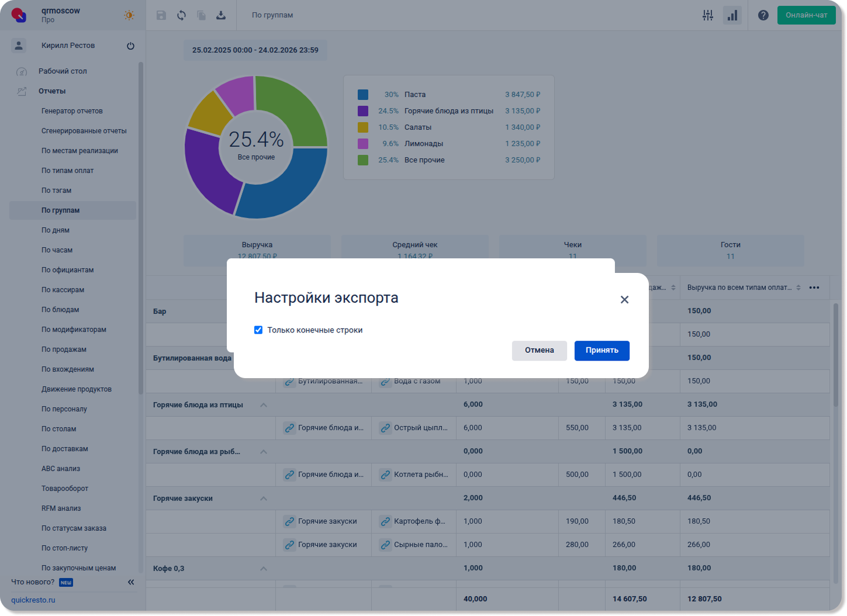Click the logout power icon
This screenshot has width=847, height=616.
[x=130, y=46]
